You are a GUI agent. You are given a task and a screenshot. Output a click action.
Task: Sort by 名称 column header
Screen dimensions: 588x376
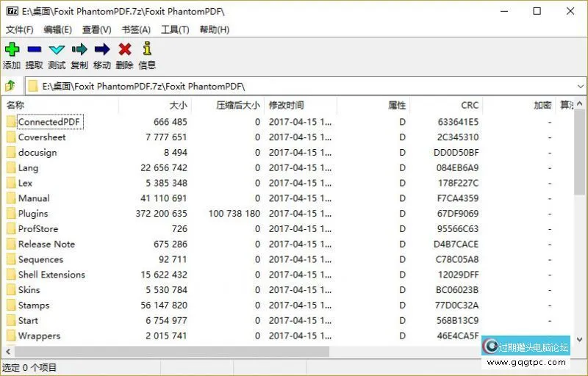(60, 105)
